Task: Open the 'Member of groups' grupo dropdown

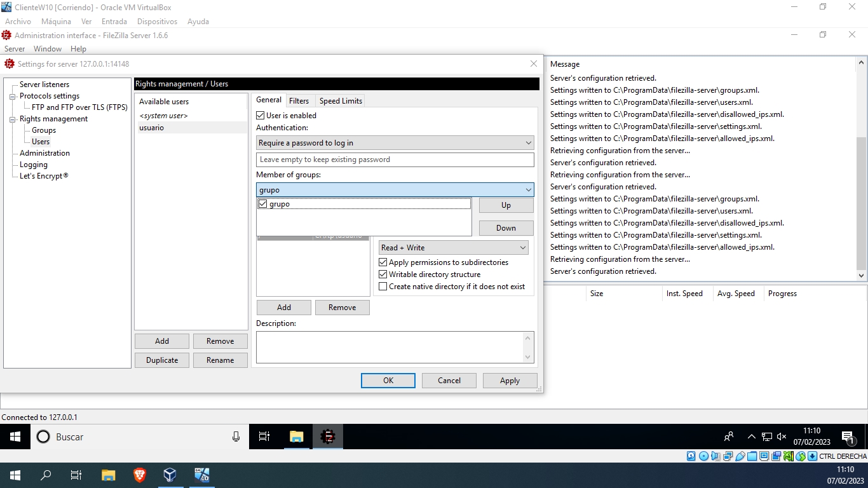Action: [395, 189]
